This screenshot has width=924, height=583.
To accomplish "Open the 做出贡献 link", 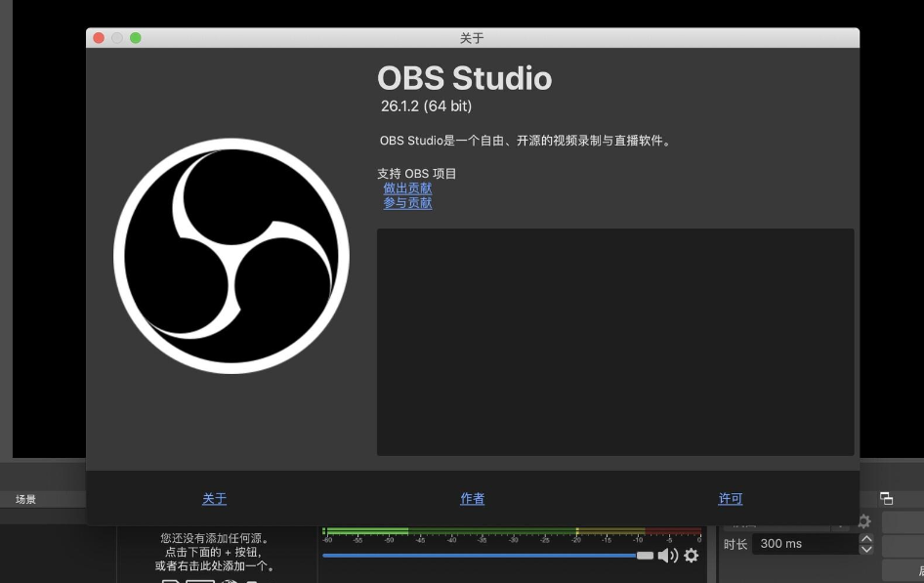I will pos(407,188).
